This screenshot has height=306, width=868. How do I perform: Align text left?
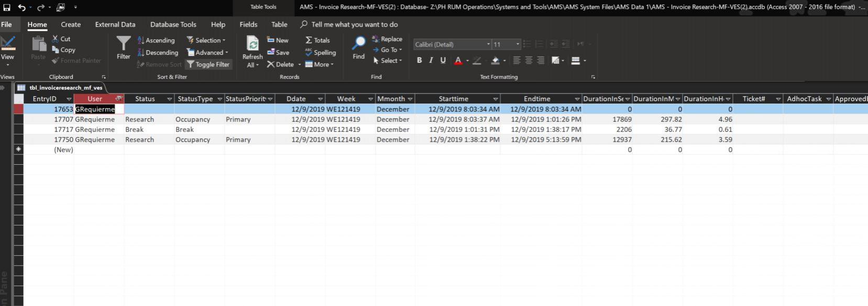click(x=517, y=61)
